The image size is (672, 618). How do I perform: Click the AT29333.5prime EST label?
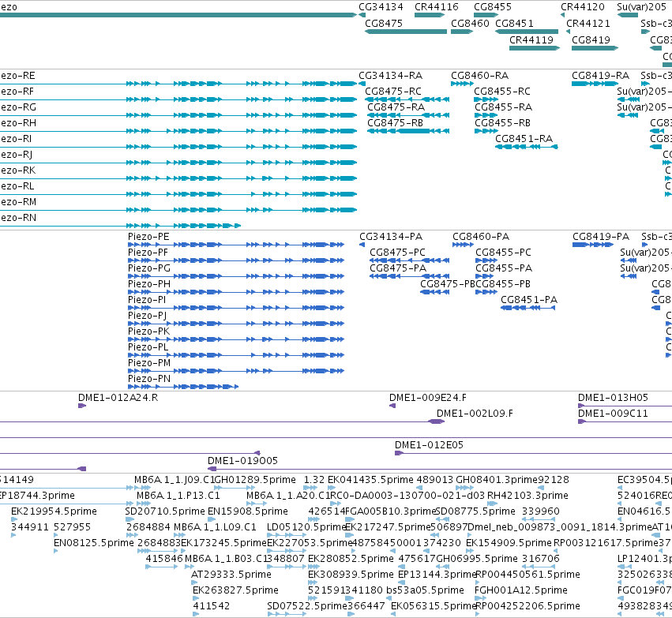point(231,575)
